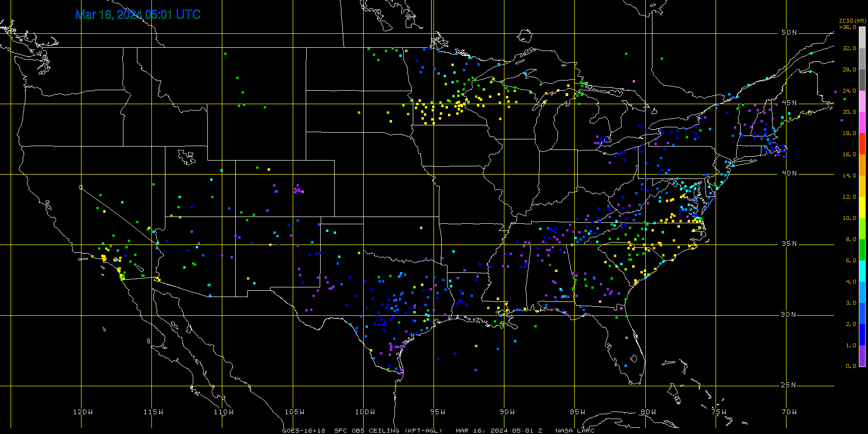Click the 70 W longitude label
The width and height of the screenshot is (868, 434).
[789, 412]
